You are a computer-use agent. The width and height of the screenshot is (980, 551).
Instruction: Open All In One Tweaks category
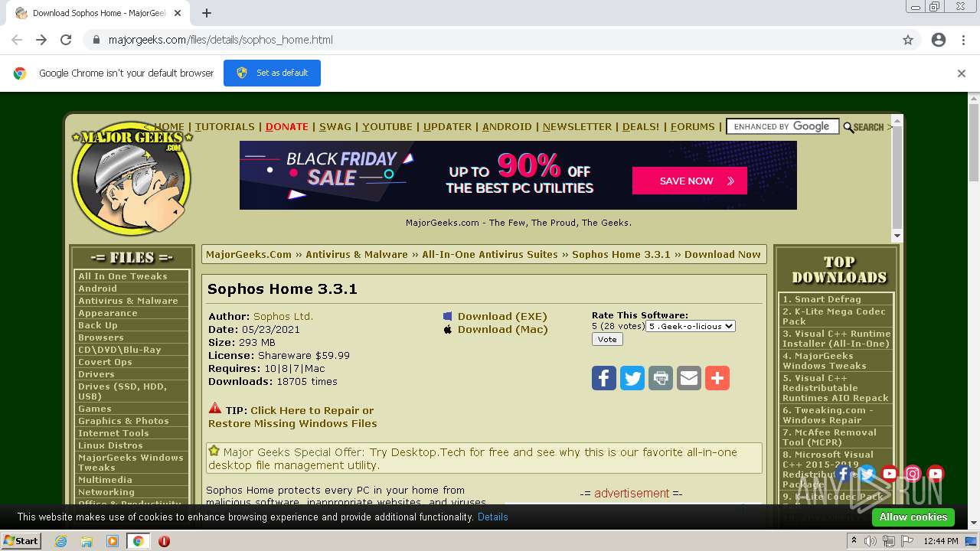(x=122, y=276)
